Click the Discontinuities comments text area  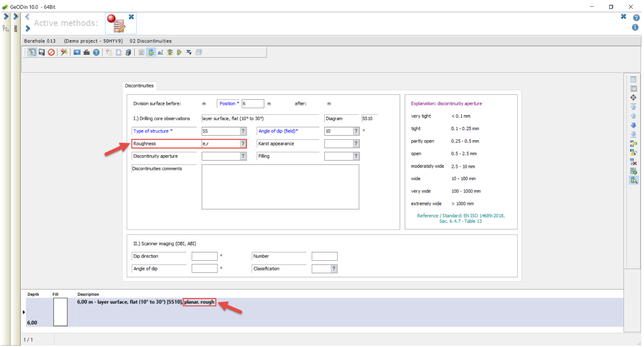click(280, 187)
